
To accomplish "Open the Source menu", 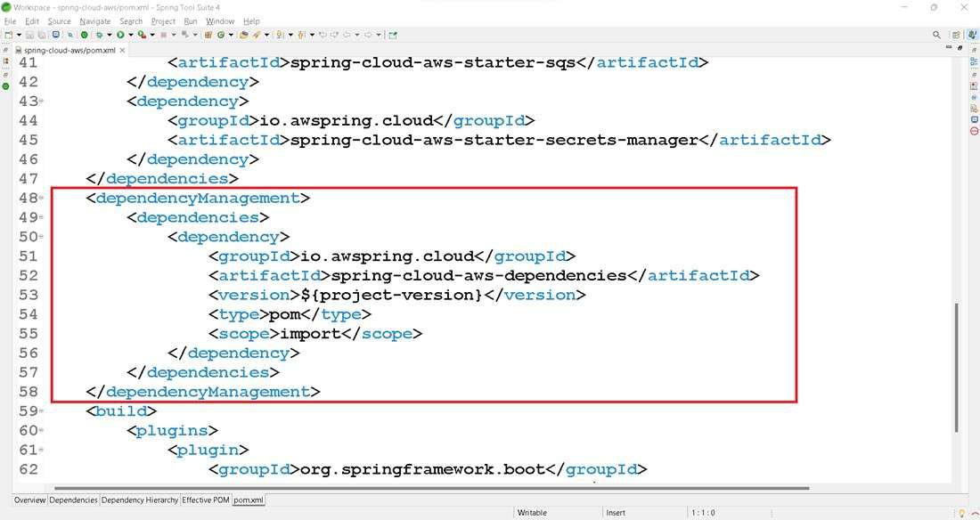I will pos(60,21).
